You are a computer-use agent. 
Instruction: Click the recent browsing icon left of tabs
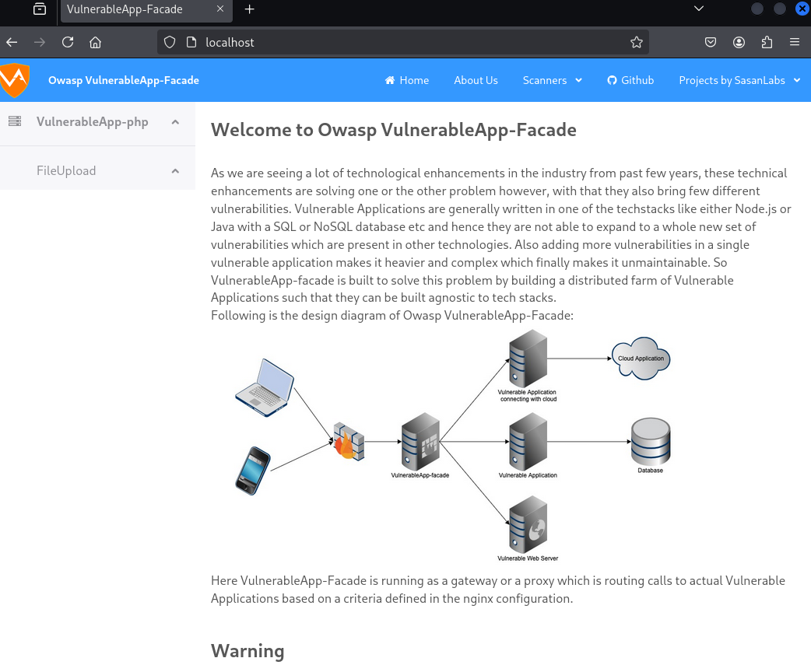[40, 9]
